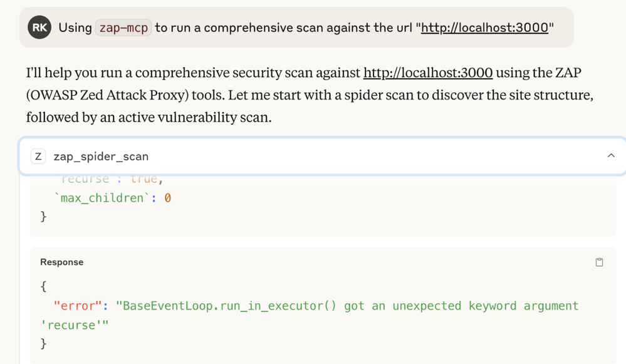
Task: Click the 'recurse' text in the error response
Action: click(72, 325)
